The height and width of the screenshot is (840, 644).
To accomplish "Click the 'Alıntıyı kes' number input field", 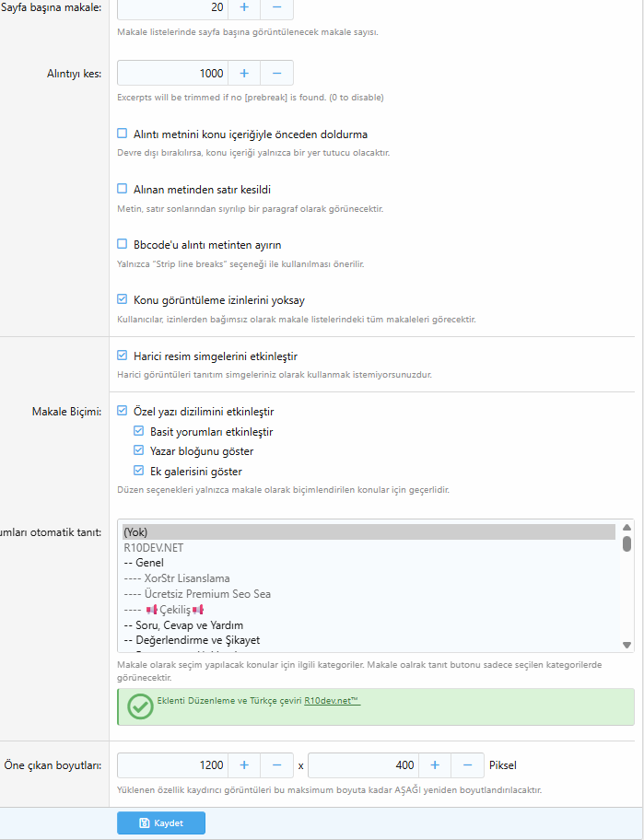I will (x=172, y=73).
